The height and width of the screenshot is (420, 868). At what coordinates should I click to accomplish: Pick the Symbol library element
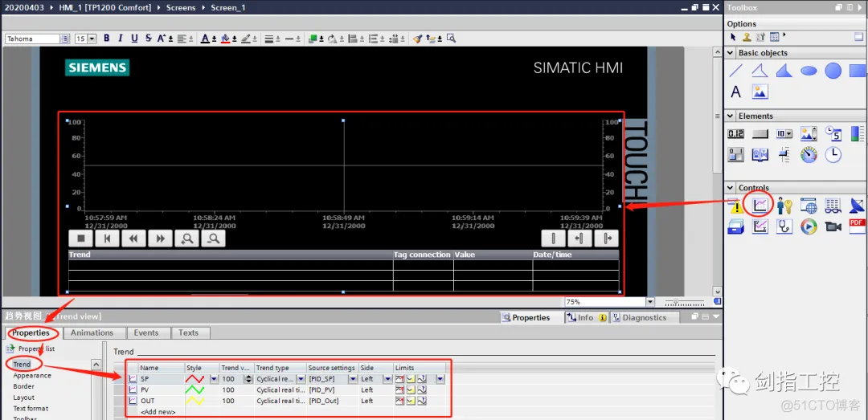760,155
